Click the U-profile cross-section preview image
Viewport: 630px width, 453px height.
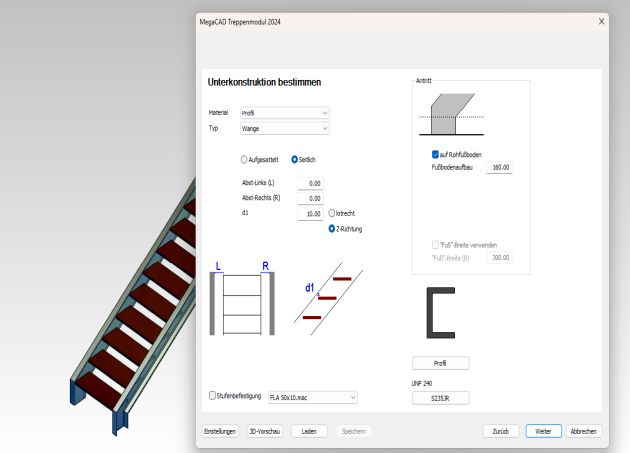(x=441, y=313)
